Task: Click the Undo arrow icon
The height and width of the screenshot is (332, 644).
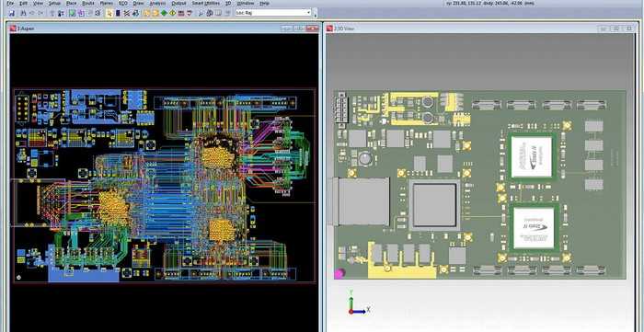Action: click(32, 13)
